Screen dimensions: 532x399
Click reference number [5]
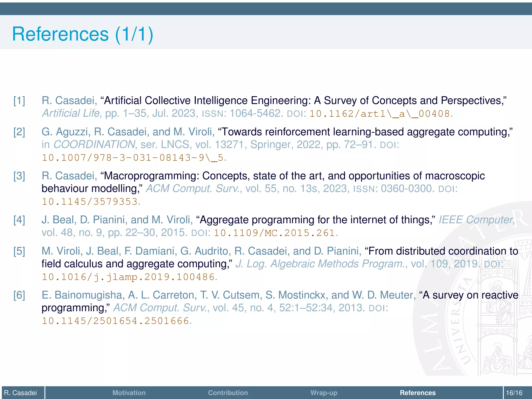click(19, 251)
